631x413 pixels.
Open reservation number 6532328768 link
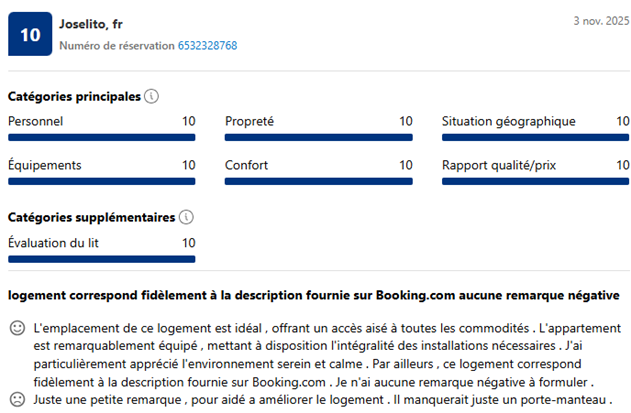coord(207,45)
